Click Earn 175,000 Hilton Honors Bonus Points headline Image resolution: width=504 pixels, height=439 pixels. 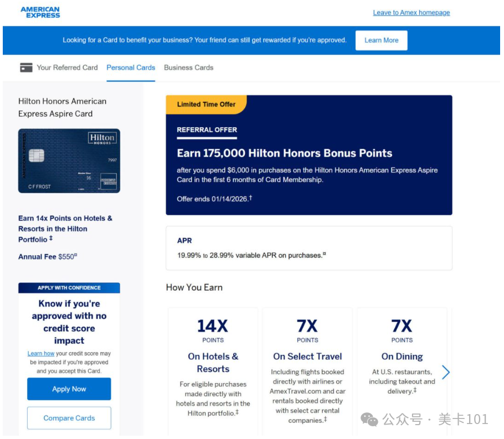pyautogui.click(x=285, y=153)
